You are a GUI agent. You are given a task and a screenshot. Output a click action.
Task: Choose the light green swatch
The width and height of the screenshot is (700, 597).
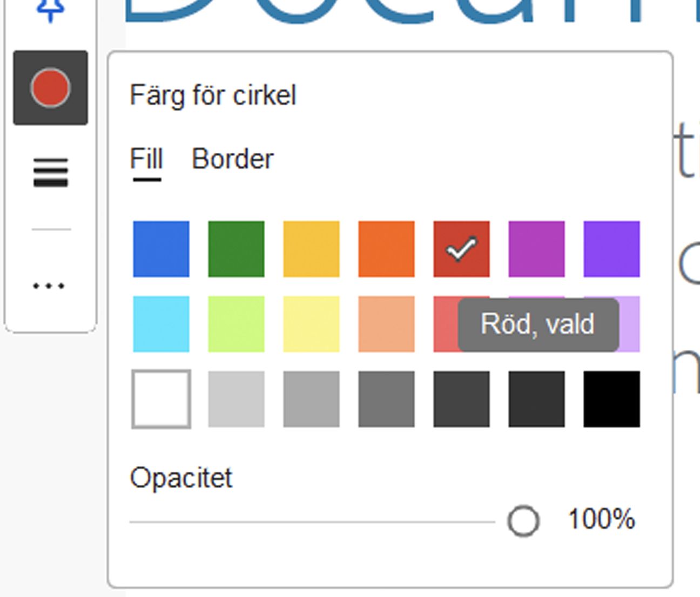(x=236, y=324)
